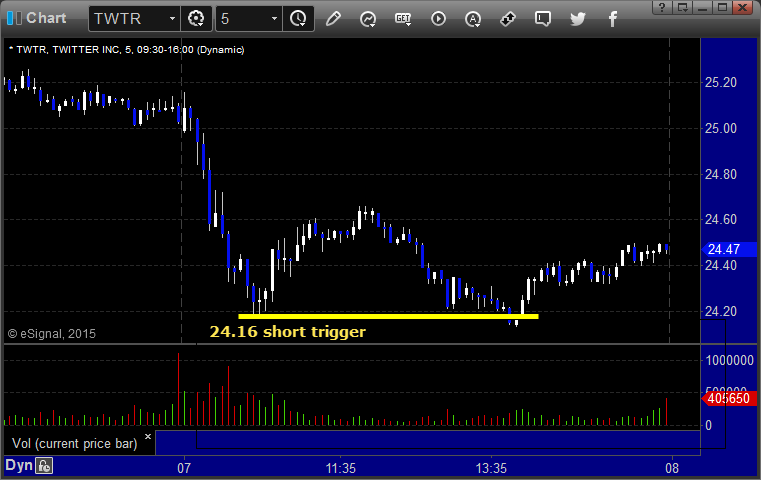761x480 pixels.
Task: Open the time template clock icon
Action: [298, 19]
